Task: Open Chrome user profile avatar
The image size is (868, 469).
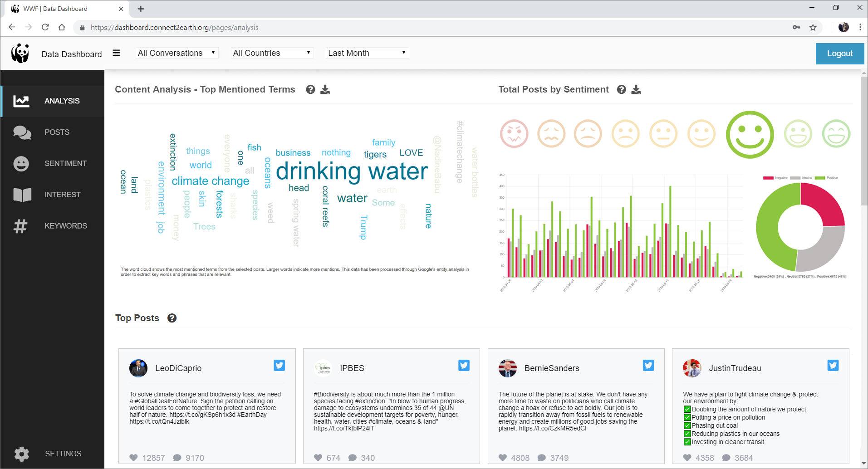Action: point(843,27)
